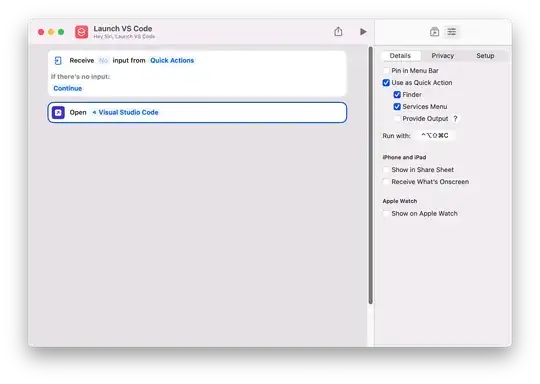Screen dimensions: 540x384
Task: Uncheck the Finder checkbox
Action: point(397,95)
